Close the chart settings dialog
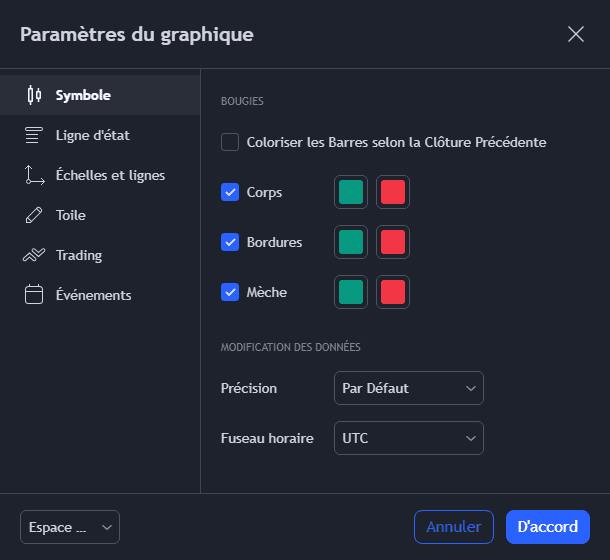 [576, 34]
